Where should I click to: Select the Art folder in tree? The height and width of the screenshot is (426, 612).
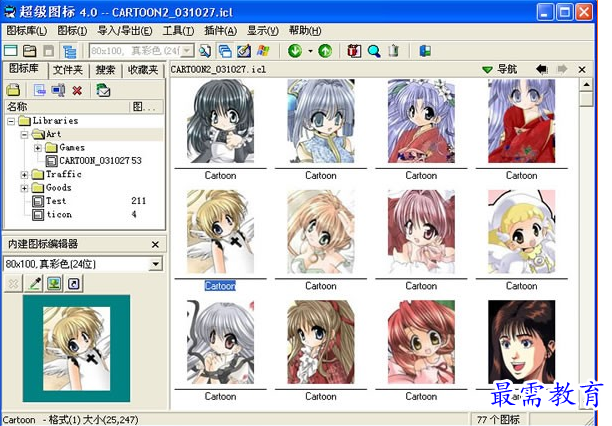47,134
